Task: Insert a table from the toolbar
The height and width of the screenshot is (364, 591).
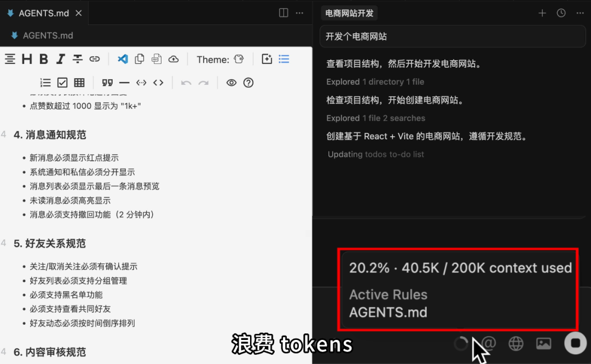Action: (79, 82)
